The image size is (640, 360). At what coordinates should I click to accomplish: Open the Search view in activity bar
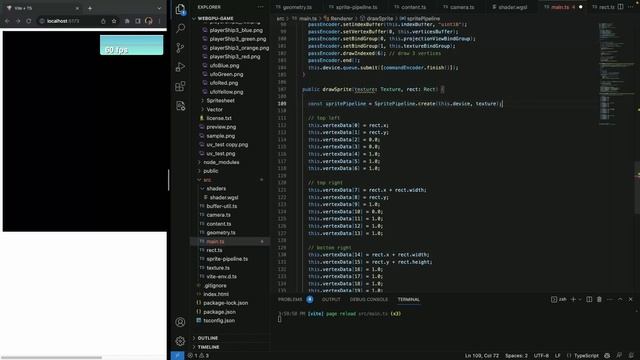click(x=180, y=28)
